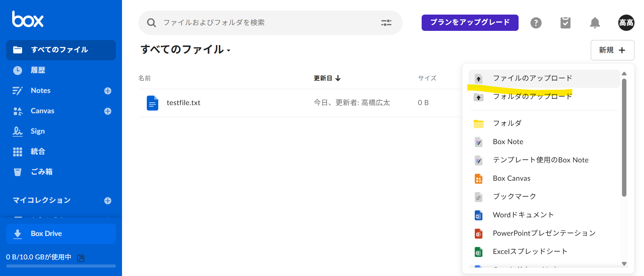The width and height of the screenshot is (644, 276).
Task: Add a new note via Notes plus
Action: point(108,91)
